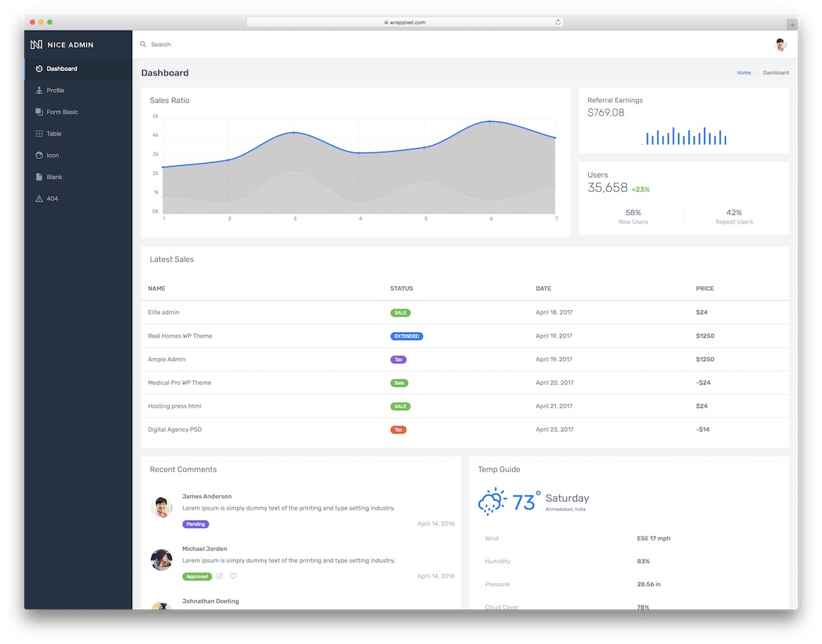The height and width of the screenshot is (644, 822).
Task: Click the Table grid icon in sidebar
Action: point(39,134)
